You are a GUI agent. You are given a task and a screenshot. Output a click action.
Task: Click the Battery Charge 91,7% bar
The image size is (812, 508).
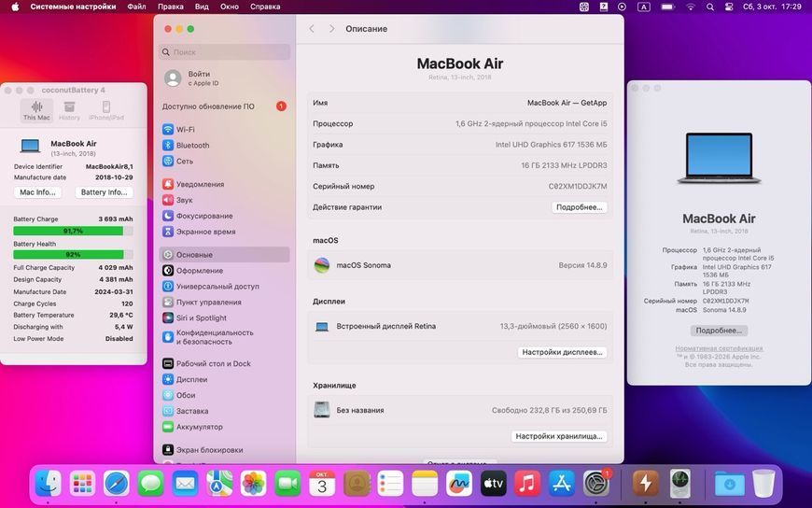coord(73,231)
